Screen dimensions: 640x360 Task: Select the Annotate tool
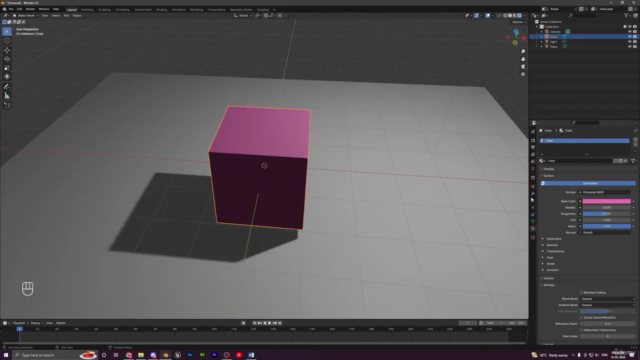[x=7, y=87]
